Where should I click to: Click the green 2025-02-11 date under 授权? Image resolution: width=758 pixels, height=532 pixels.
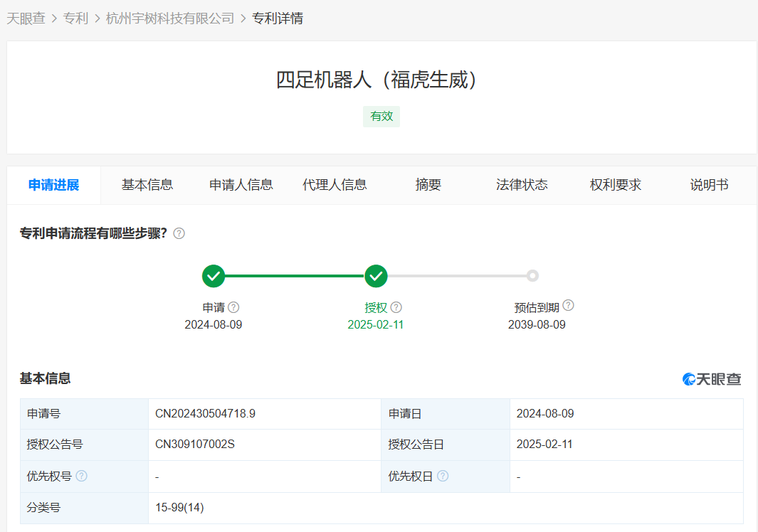pos(376,325)
